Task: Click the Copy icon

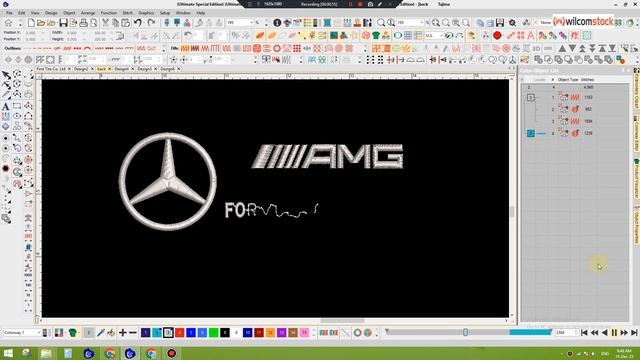Action: pyautogui.click(x=116, y=23)
